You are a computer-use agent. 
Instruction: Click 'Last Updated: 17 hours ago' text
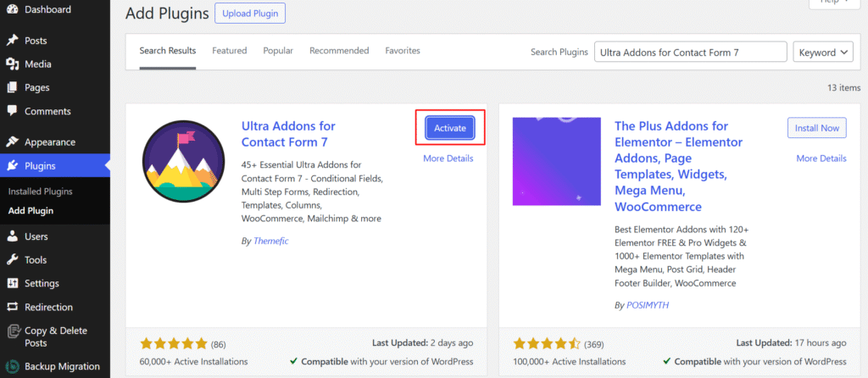click(792, 343)
